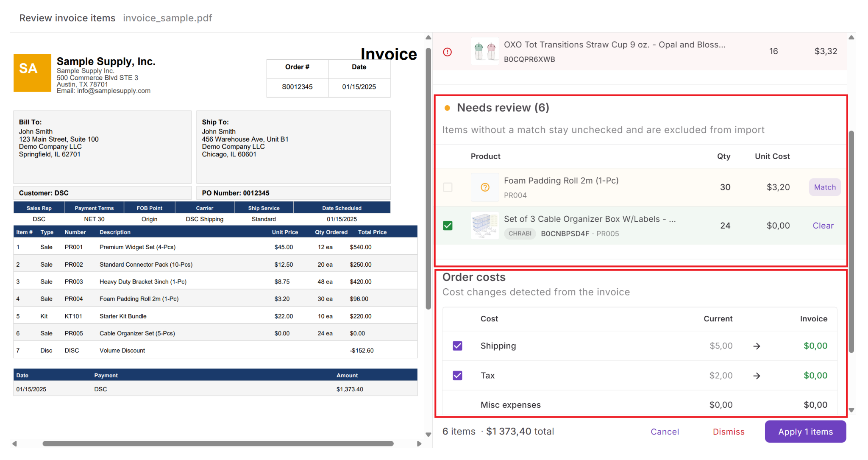The image size is (868, 460).
Task: Click the Dismiss button
Action: point(728,432)
